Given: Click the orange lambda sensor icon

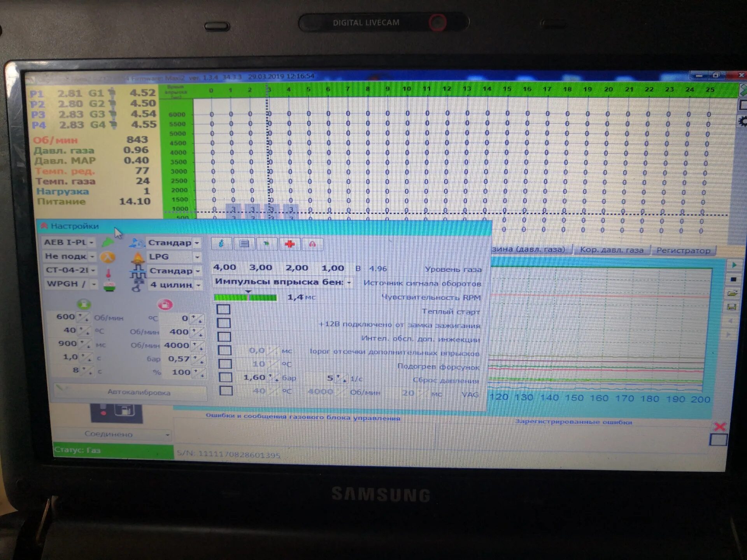Looking at the screenshot, I should point(108,257).
